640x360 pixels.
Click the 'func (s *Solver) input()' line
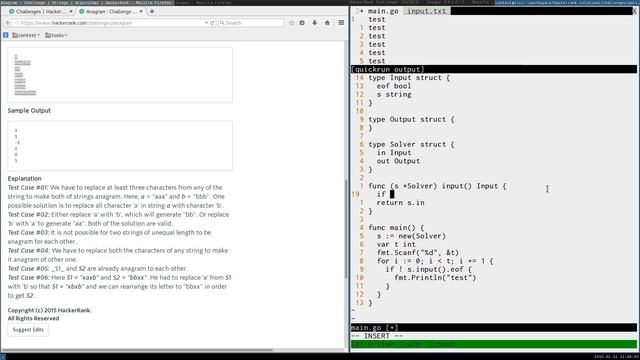coord(437,186)
